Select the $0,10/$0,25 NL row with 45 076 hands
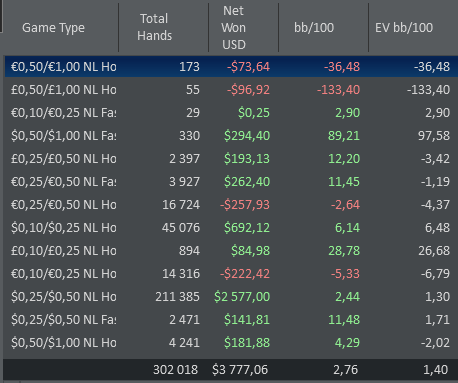The width and height of the screenshot is (458, 383). click(x=231, y=228)
